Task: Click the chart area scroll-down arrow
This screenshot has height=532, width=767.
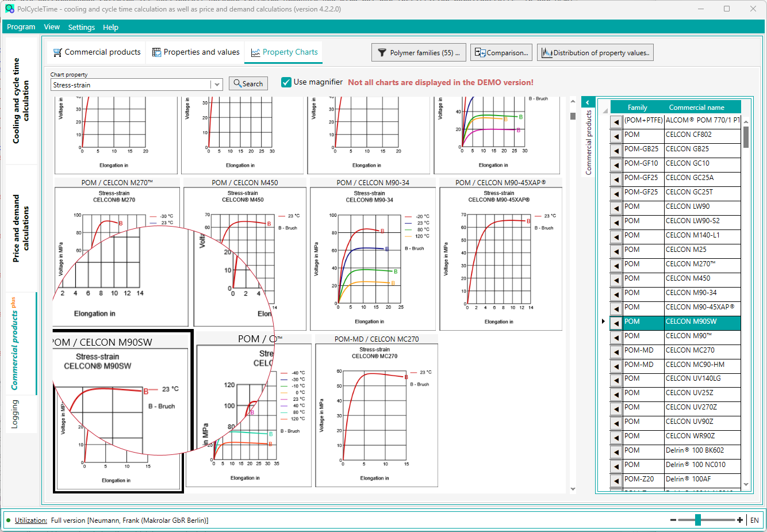Action: (x=573, y=489)
